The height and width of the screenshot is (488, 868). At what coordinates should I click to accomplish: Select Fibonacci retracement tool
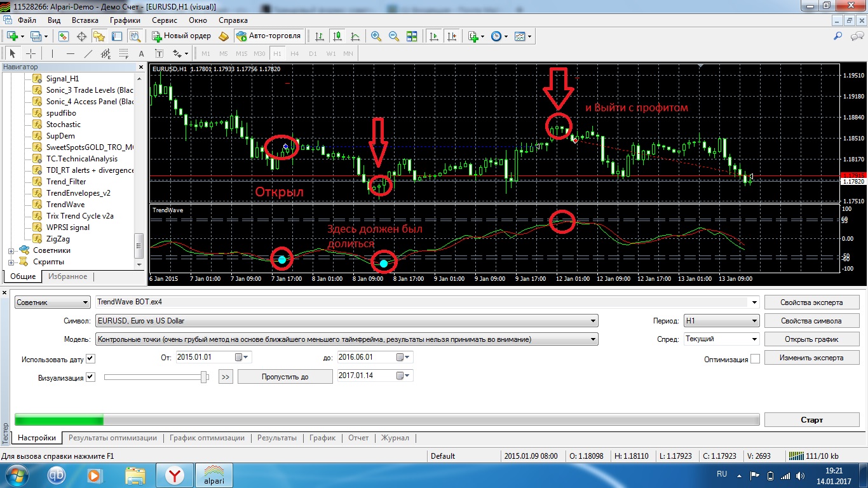point(123,54)
